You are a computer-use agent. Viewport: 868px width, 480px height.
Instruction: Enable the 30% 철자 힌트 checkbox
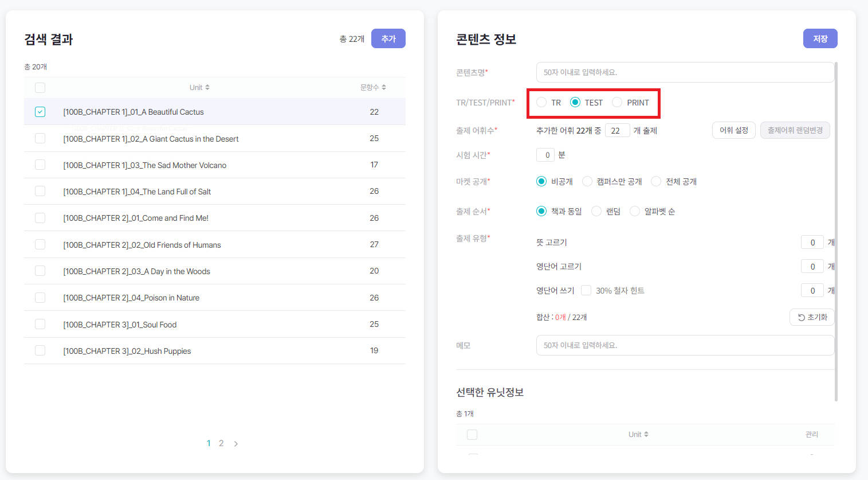pos(586,291)
